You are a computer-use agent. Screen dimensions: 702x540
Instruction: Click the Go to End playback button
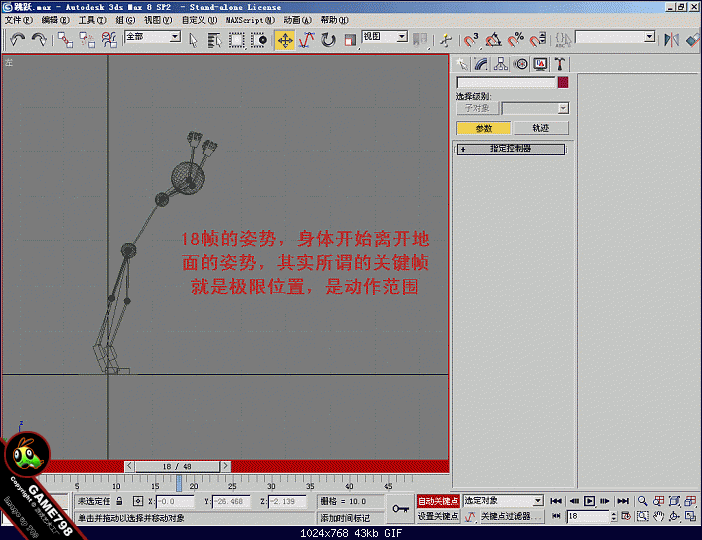(623, 501)
